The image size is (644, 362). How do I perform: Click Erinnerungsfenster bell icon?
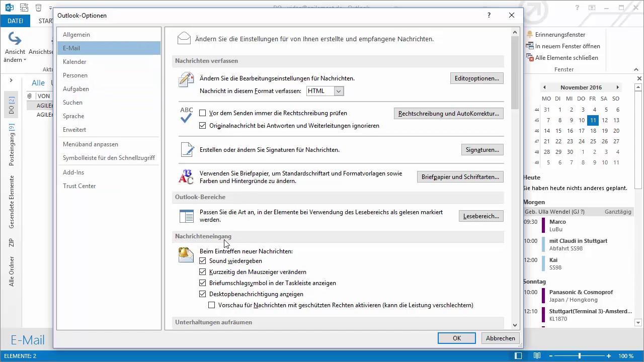(x=530, y=35)
